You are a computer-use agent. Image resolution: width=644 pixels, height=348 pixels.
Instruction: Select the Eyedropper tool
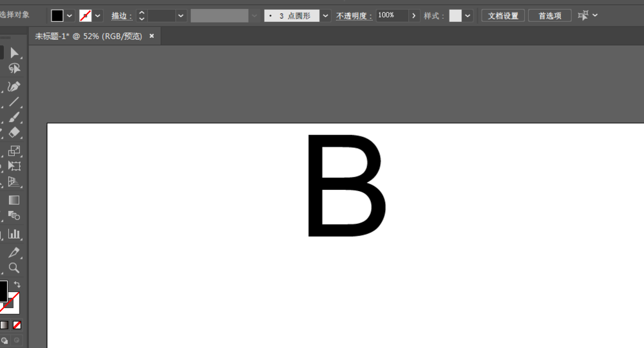point(14,252)
